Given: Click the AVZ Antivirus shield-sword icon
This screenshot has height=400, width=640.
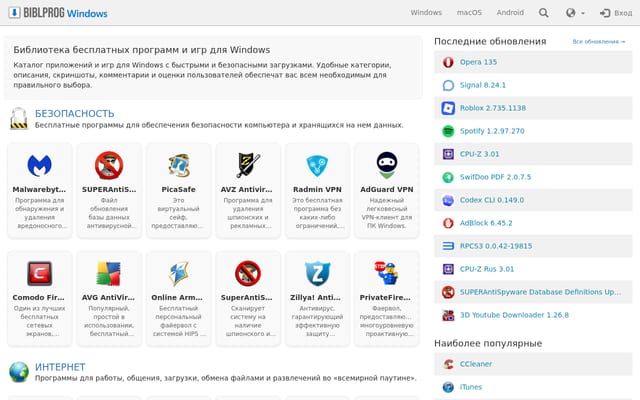Looking at the screenshot, I should coord(248,165).
